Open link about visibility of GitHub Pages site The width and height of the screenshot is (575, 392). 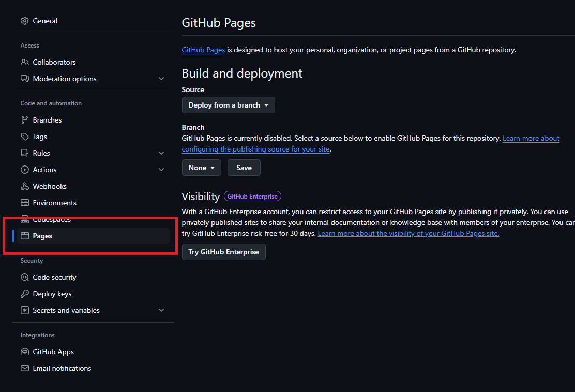pos(408,233)
